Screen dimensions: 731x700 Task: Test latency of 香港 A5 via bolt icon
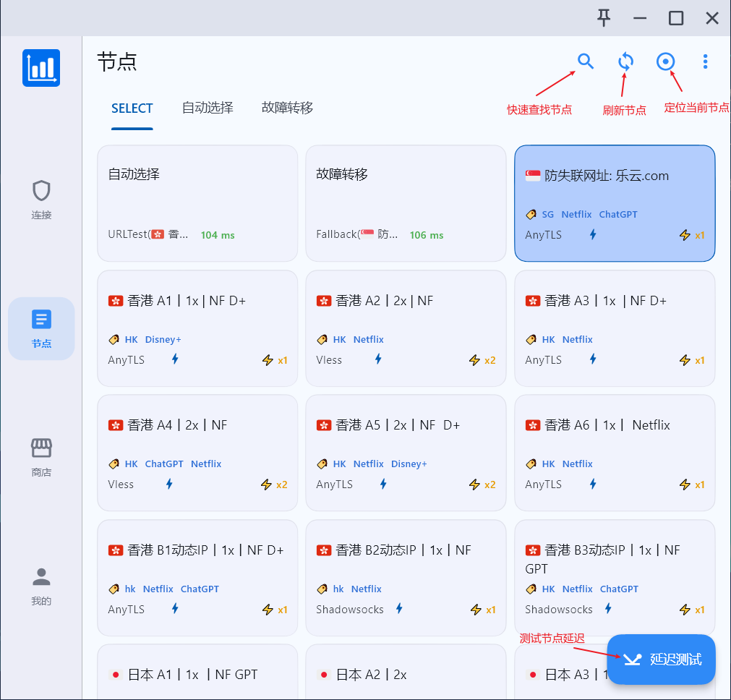pos(383,484)
